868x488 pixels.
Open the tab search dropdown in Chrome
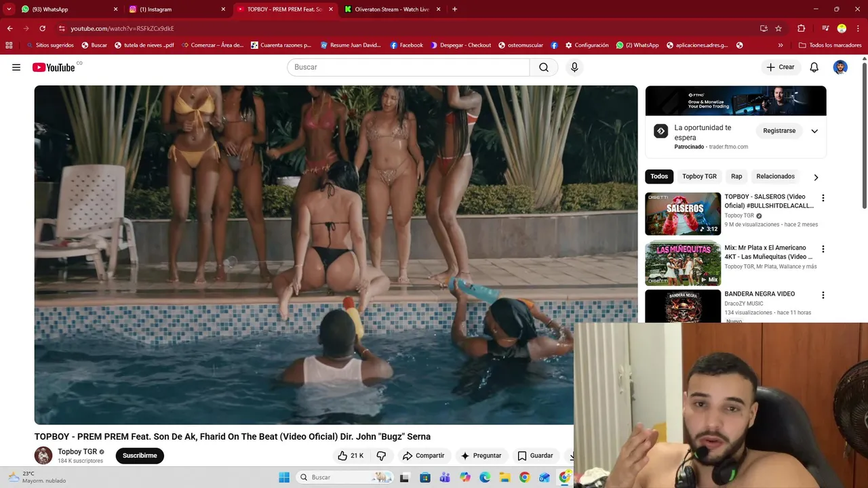tap(9, 9)
